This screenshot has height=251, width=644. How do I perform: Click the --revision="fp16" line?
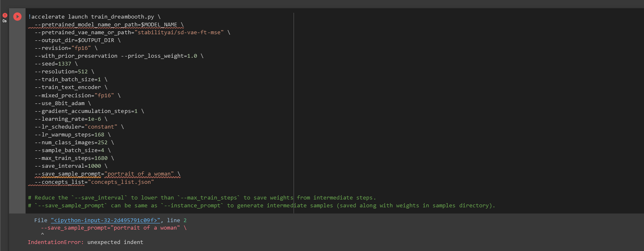click(66, 48)
